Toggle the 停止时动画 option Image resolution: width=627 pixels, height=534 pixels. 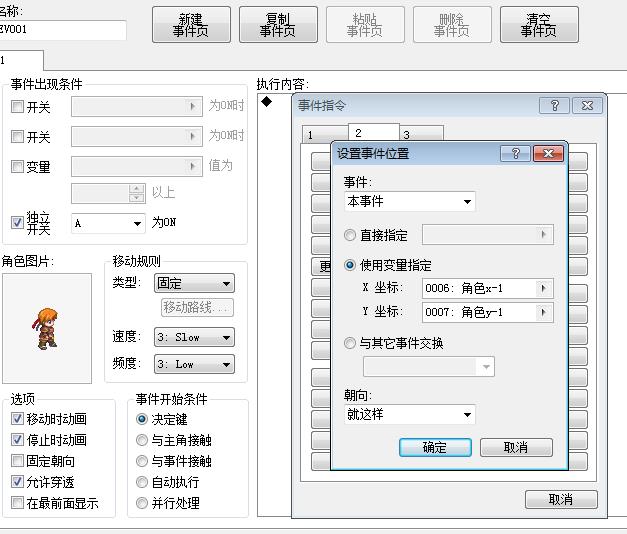click(x=17, y=440)
